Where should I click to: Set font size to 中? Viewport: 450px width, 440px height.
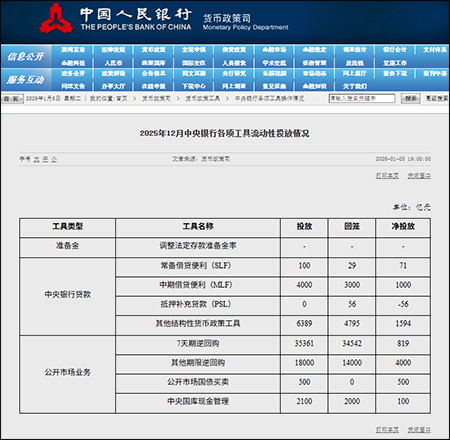pyautogui.click(x=45, y=159)
